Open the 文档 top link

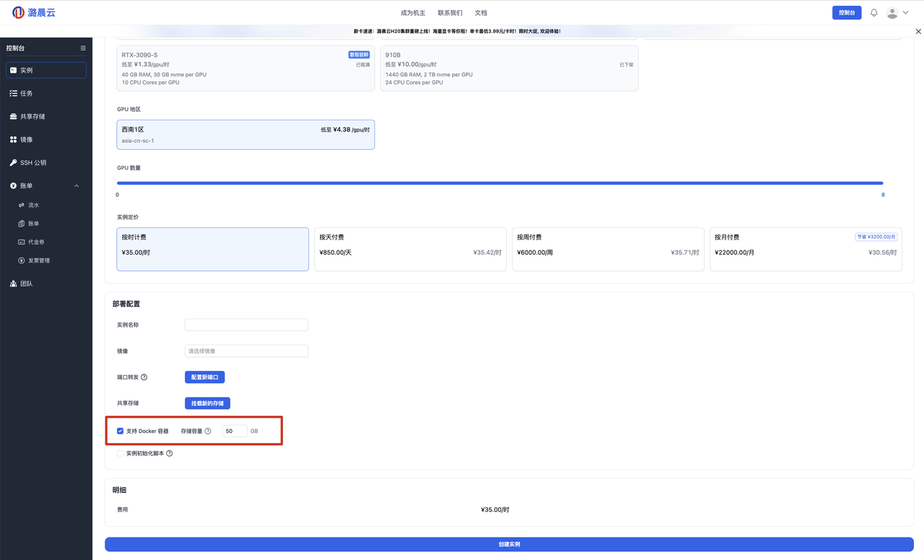tap(481, 13)
